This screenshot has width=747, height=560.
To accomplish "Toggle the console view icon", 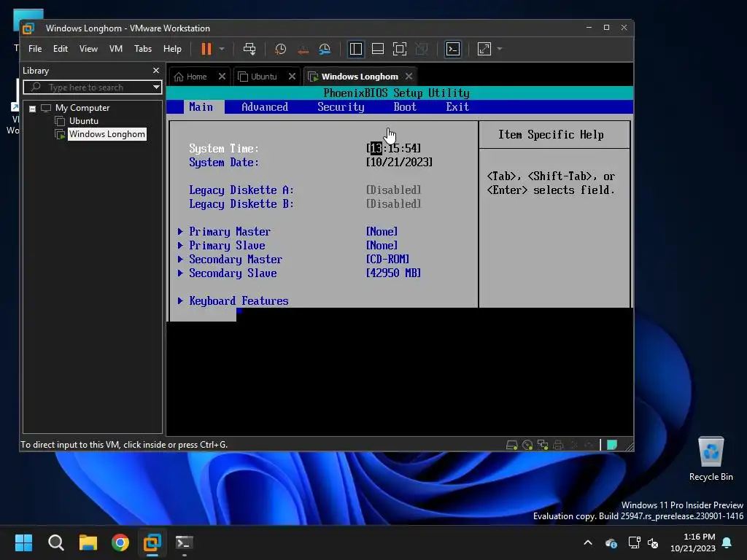I will tap(452, 49).
